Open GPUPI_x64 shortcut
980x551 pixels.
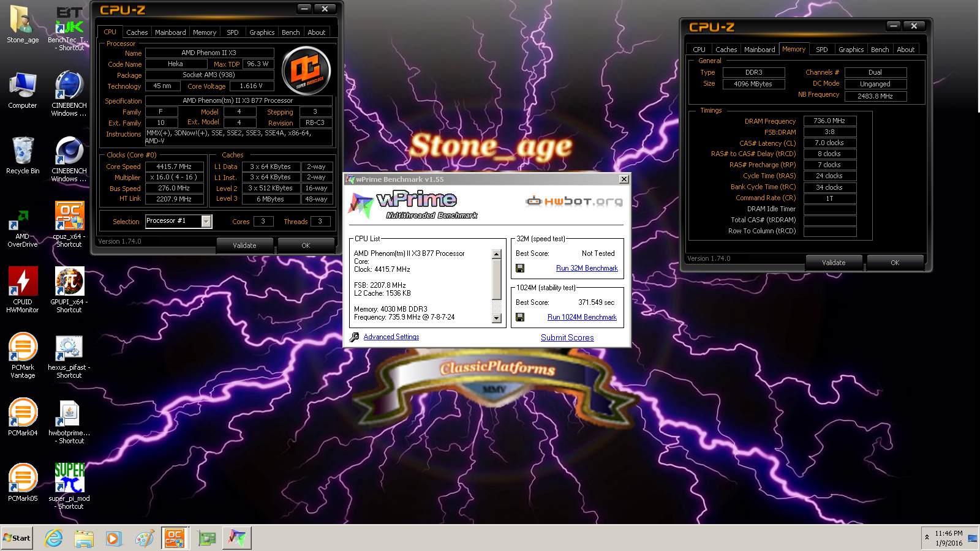tap(69, 290)
